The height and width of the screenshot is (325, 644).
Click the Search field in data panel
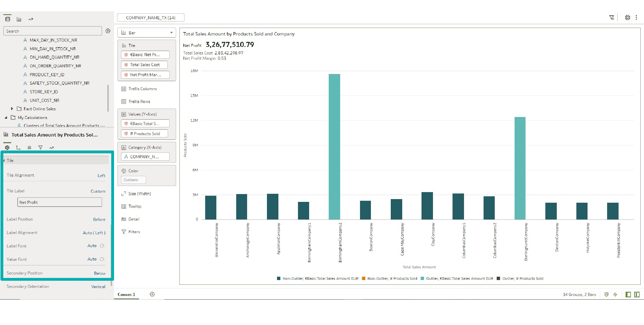tap(53, 31)
